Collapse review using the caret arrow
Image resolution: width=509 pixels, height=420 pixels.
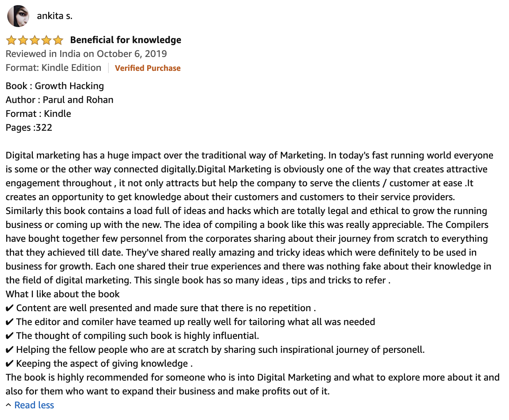coord(8,405)
